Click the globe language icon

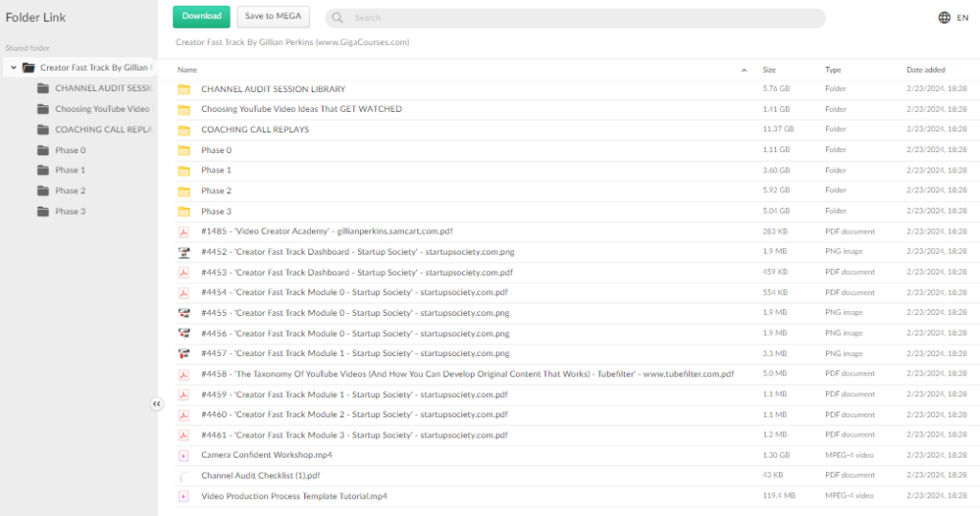pyautogui.click(x=945, y=17)
